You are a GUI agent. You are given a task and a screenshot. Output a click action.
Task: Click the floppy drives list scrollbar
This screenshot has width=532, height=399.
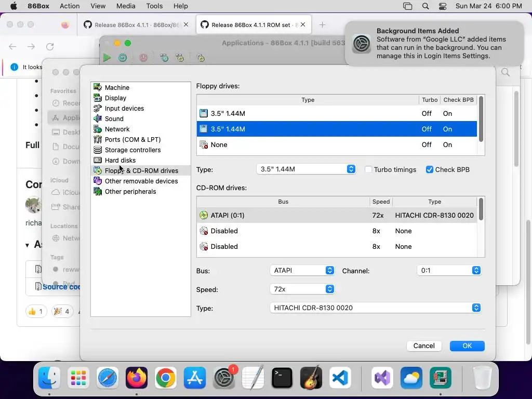pos(481,119)
